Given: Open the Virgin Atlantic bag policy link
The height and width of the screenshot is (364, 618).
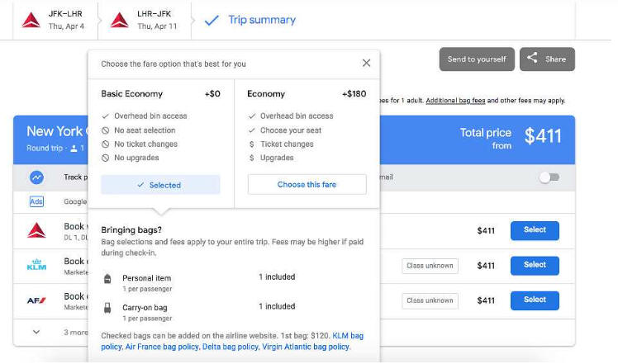Looking at the screenshot, I should coord(306,347).
